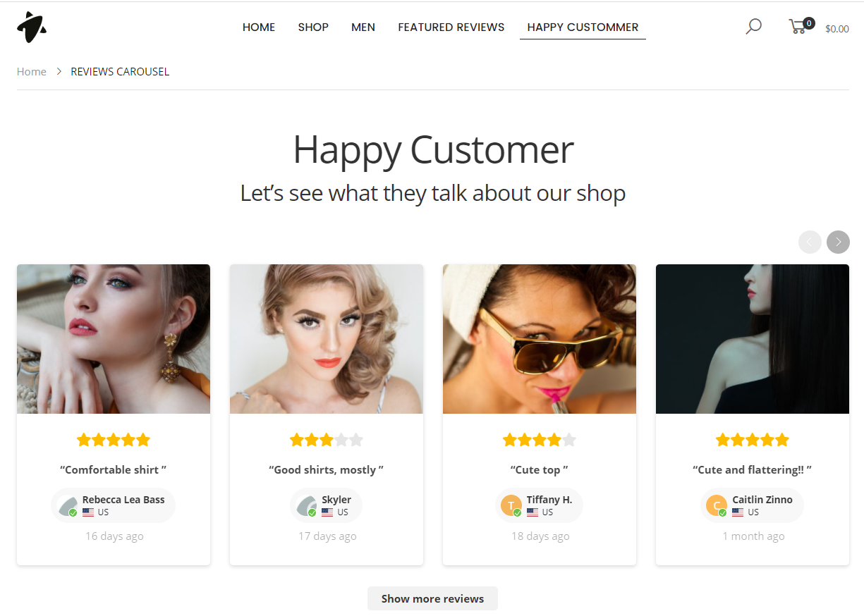
Task: Open the FEATURED REVIEWS menu item
Action: coord(451,27)
